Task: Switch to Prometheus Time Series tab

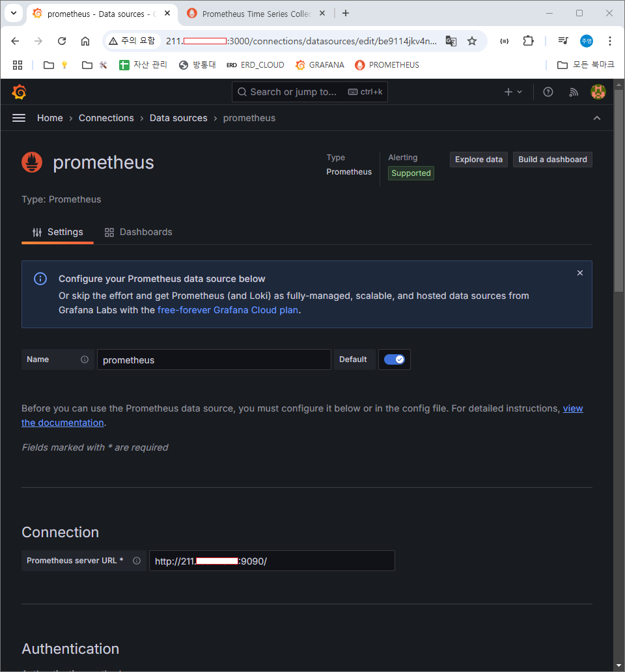Action: click(256, 14)
